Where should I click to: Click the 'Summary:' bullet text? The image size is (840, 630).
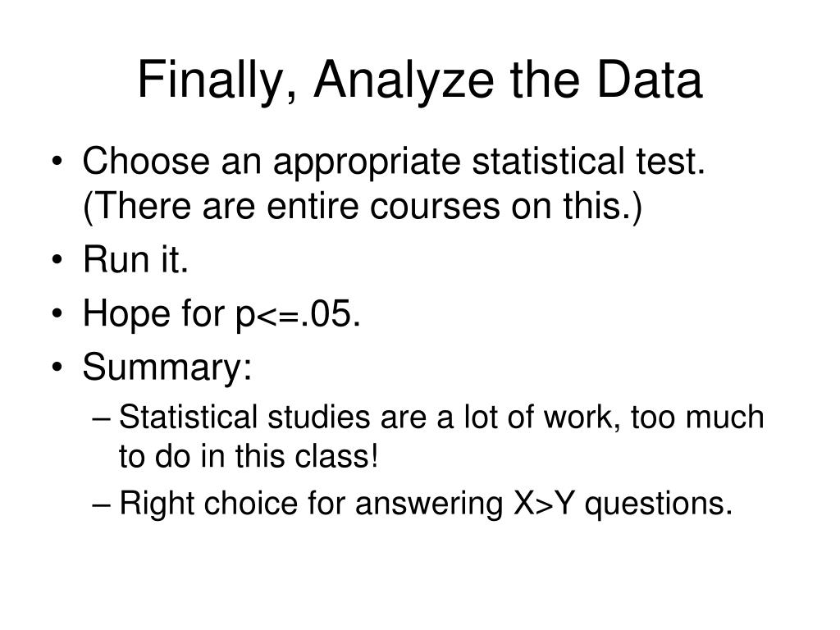click(167, 368)
